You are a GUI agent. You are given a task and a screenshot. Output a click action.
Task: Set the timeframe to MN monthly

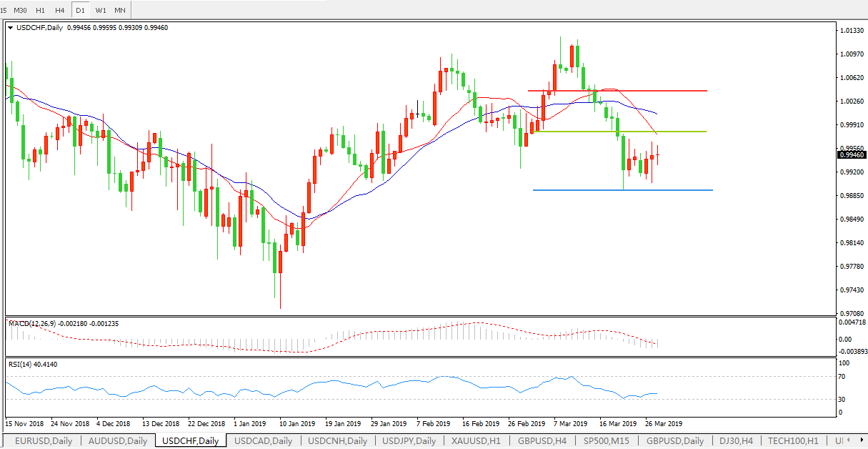pyautogui.click(x=120, y=10)
